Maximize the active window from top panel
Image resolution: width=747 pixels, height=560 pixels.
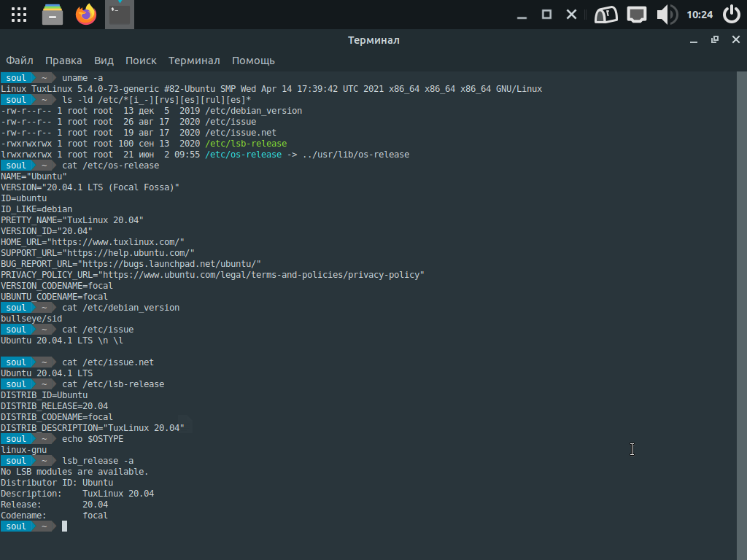[x=547, y=15]
